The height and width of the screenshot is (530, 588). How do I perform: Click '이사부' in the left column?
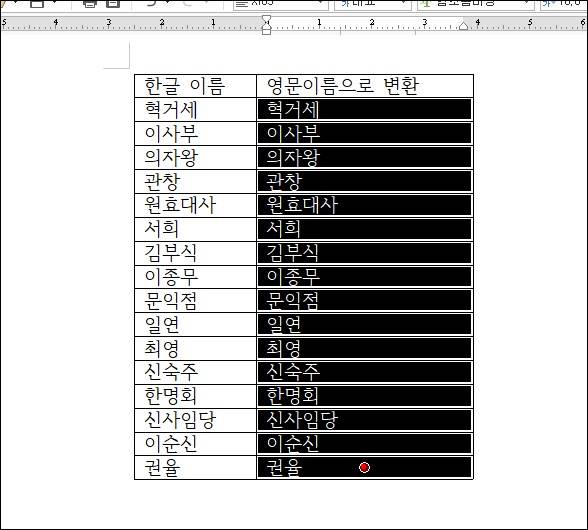[x=171, y=134]
